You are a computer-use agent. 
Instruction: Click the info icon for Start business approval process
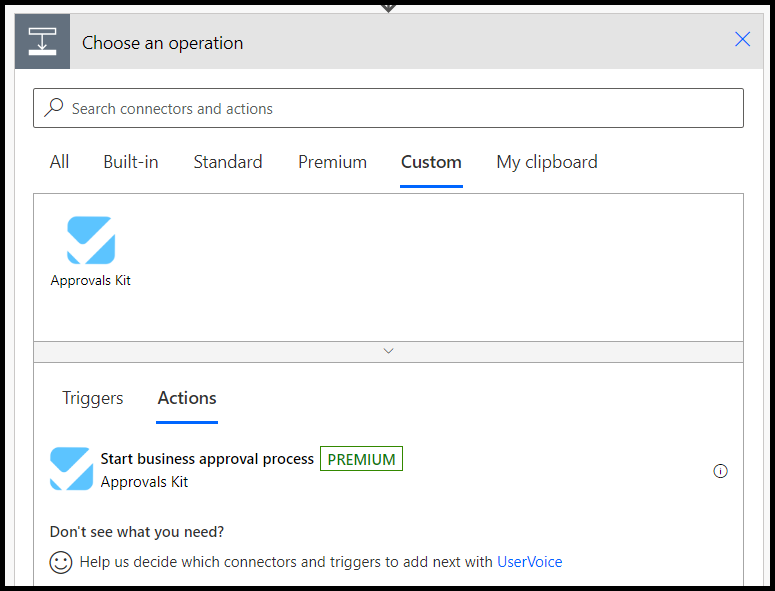(720, 471)
